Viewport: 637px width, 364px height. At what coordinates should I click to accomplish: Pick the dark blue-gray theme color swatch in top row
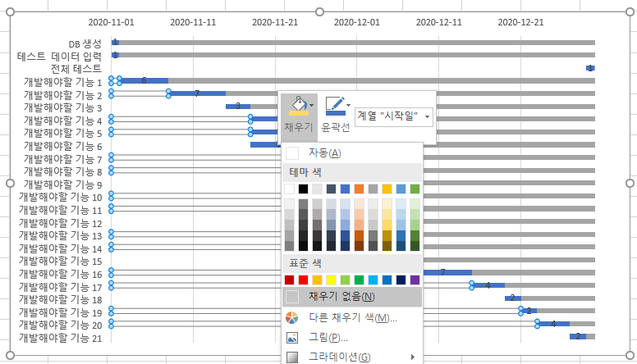click(331, 189)
